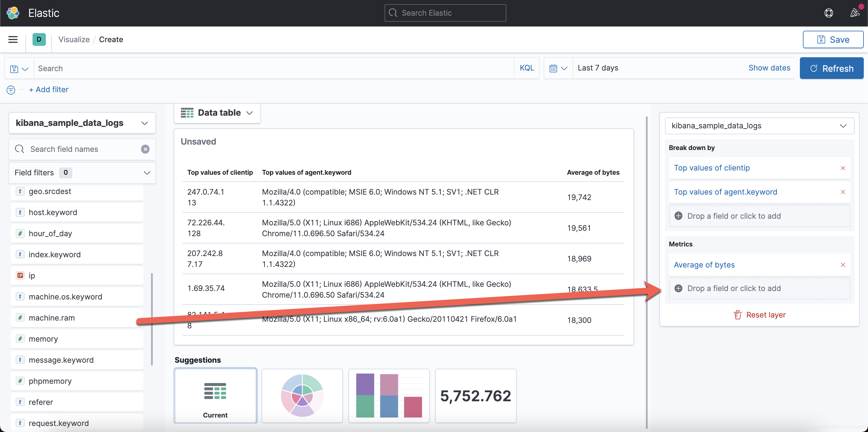Screen dimensions: 868x432
Task: Open the newsfeed celebration icon
Action: click(x=854, y=13)
